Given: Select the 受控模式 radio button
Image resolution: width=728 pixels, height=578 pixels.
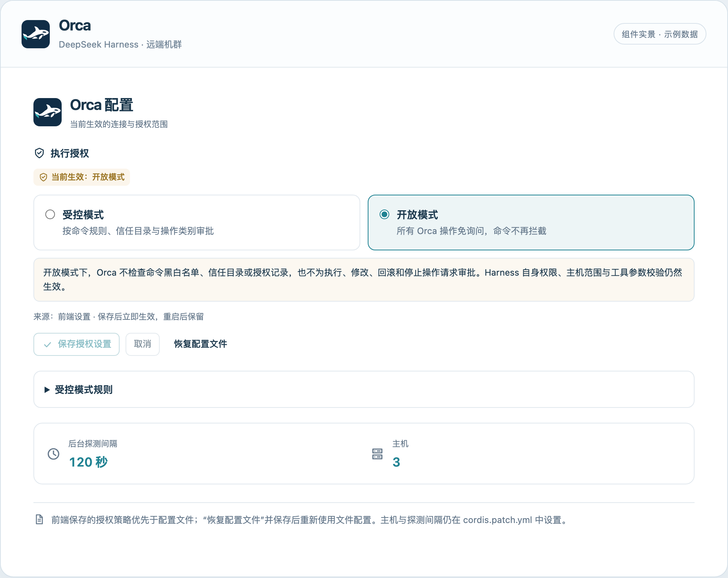Looking at the screenshot, I should pos(50,214).
